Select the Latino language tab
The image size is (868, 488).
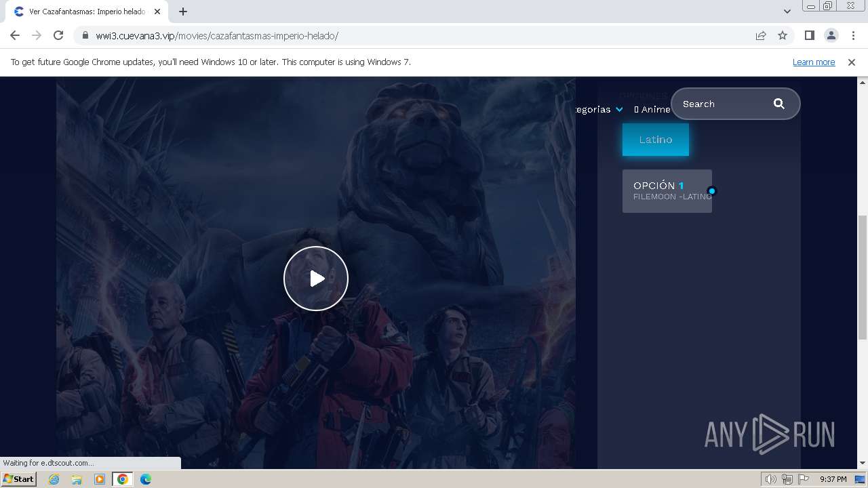(656, 140)
